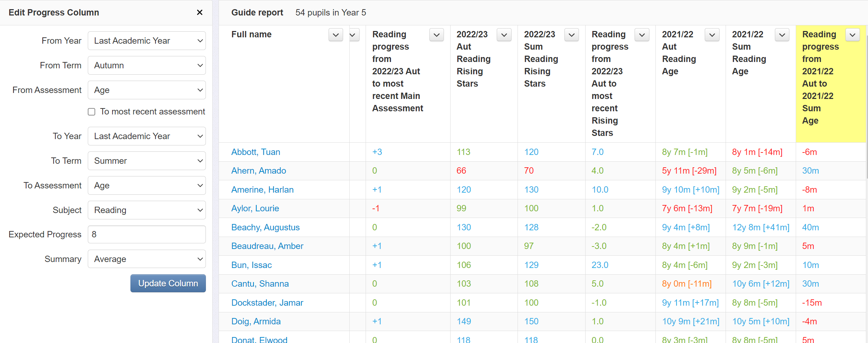Open the To Assessment dropdown

click(x=147, y=186)
